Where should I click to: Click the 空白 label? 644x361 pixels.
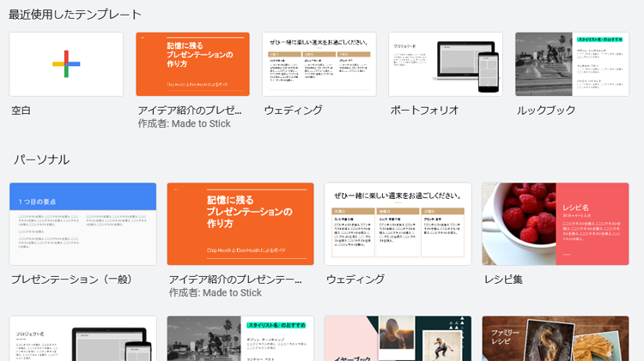click(x=21, y=111)
